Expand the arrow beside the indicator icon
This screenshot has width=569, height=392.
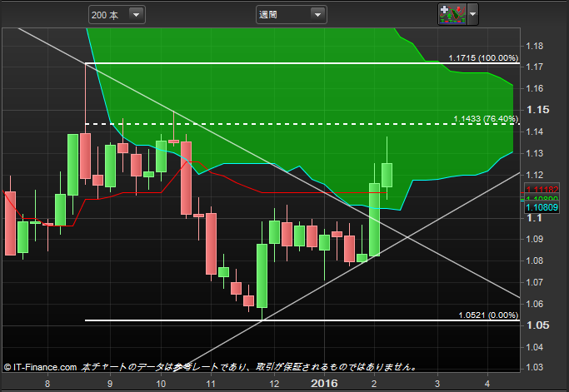pyautogui.click(x=473, y=14)
